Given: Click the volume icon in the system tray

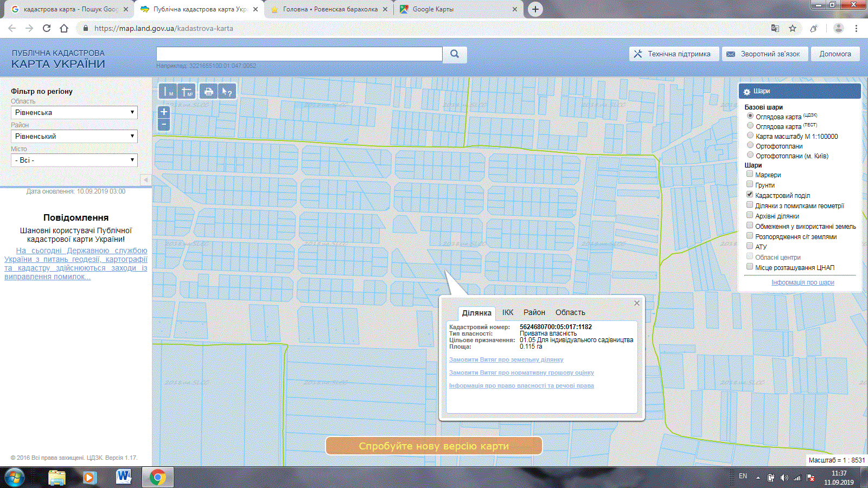Looking at the screenshot, I should tap(784, 478).
